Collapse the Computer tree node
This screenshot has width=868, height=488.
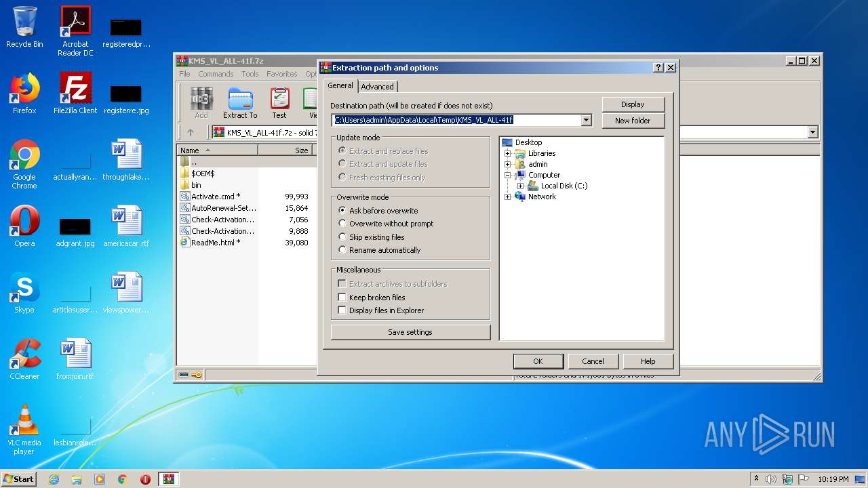(x=507, y=175)
